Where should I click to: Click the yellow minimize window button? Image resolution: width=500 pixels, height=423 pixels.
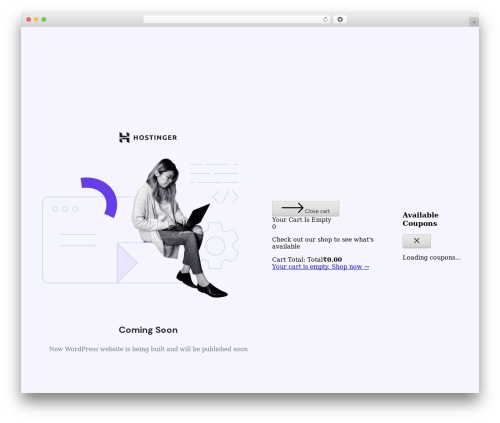(x=36, y=19)
